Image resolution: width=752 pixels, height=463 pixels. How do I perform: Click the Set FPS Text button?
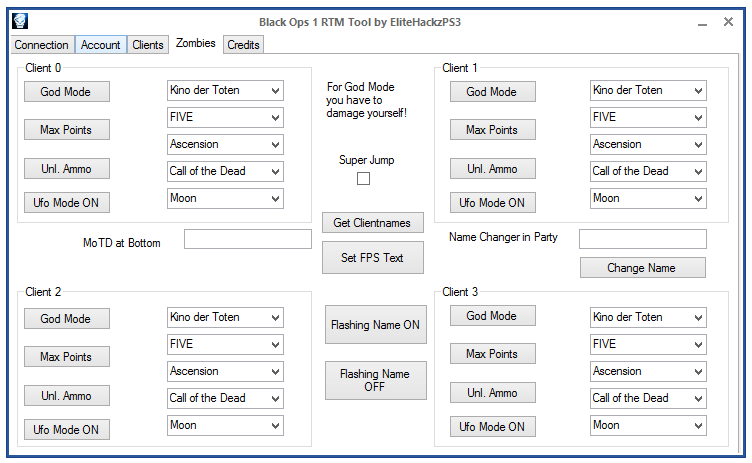point(373,258)
